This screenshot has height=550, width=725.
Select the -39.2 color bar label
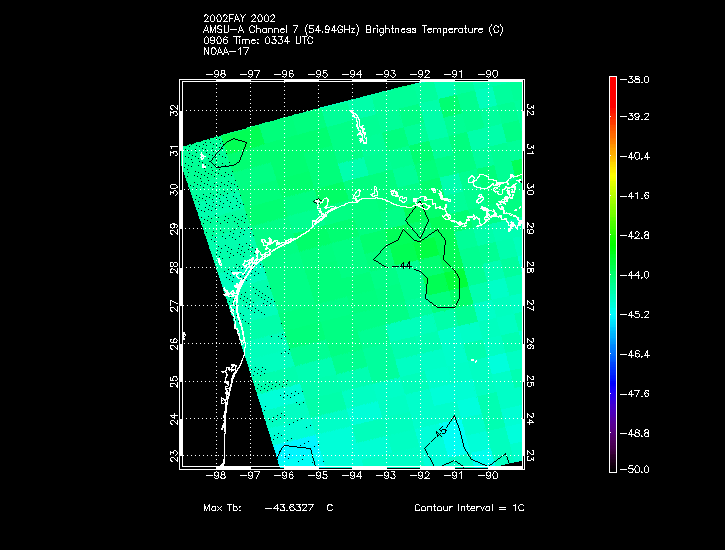[x=634, y=116]
